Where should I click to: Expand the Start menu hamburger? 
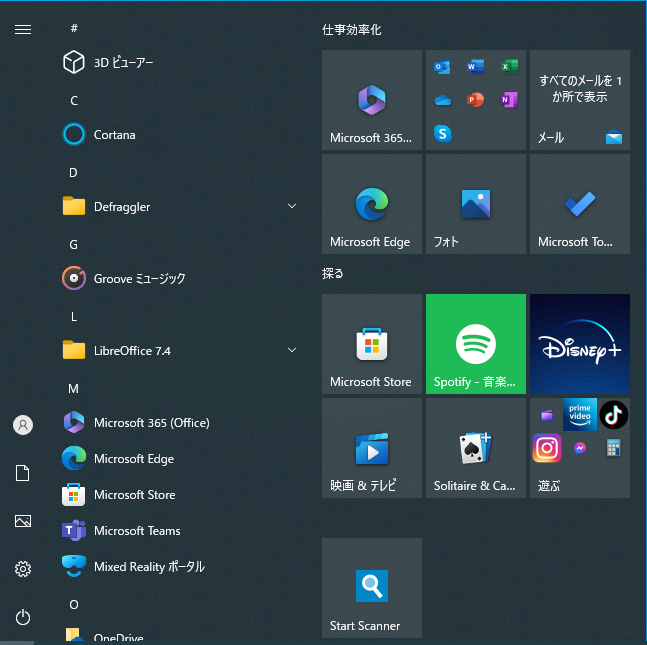[23, 29]
